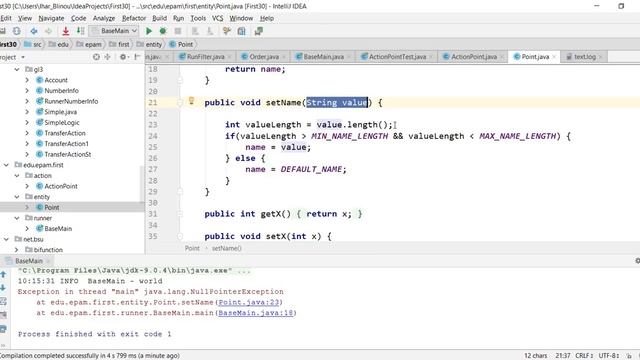Open the VCS menu
This screenshot has height=360, width=640.
coord(218,18)
